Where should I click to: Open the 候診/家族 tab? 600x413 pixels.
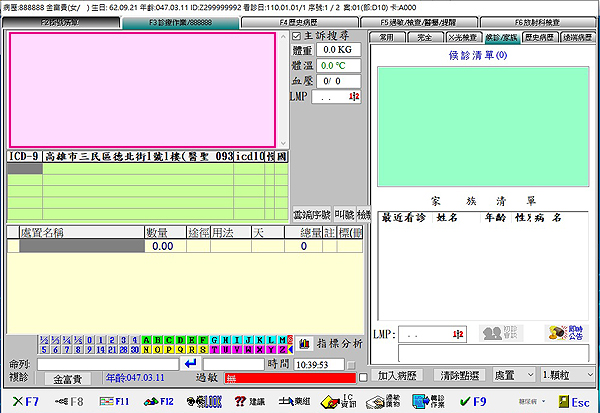click(500, 37)
